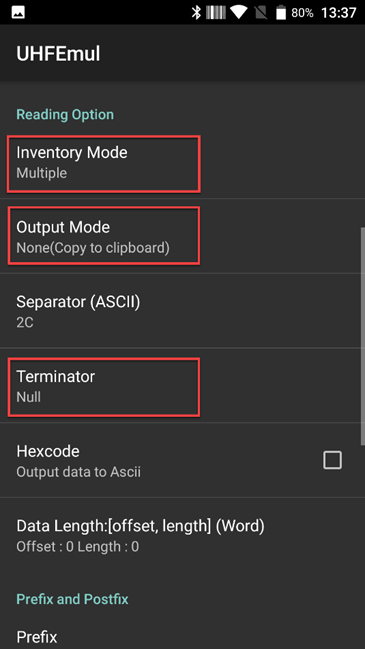Open the Output Mode options list
The width and height of the screenshot is (365, 649).
tap(182, 236)
